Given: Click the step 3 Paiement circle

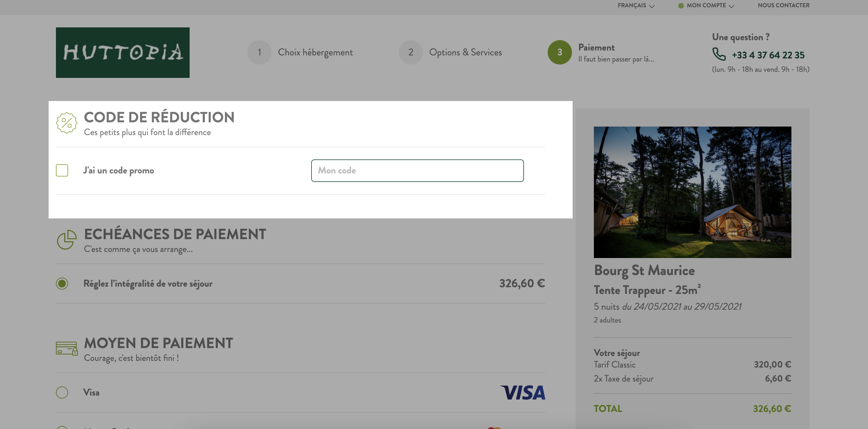Looking at the screenshot, I should pos(559,52).
